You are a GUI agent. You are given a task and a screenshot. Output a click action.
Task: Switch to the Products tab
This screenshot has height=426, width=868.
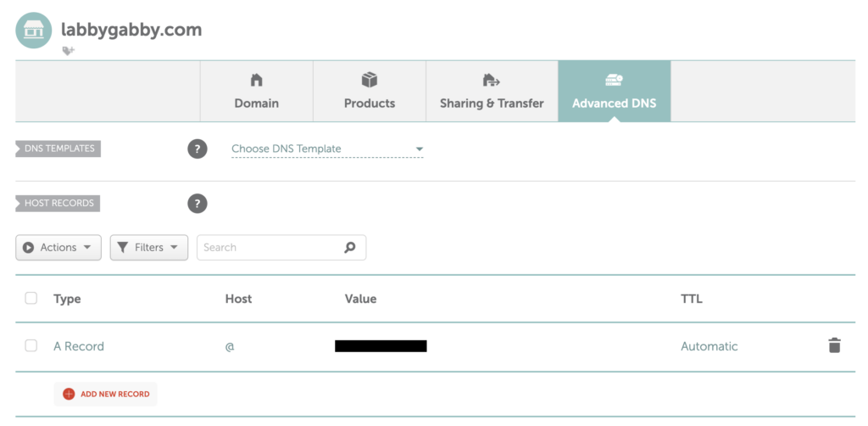[x=370, y=92]
